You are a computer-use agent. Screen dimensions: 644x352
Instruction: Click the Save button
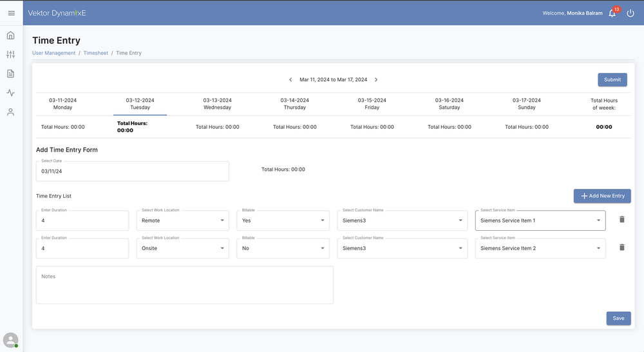(618, 318)
